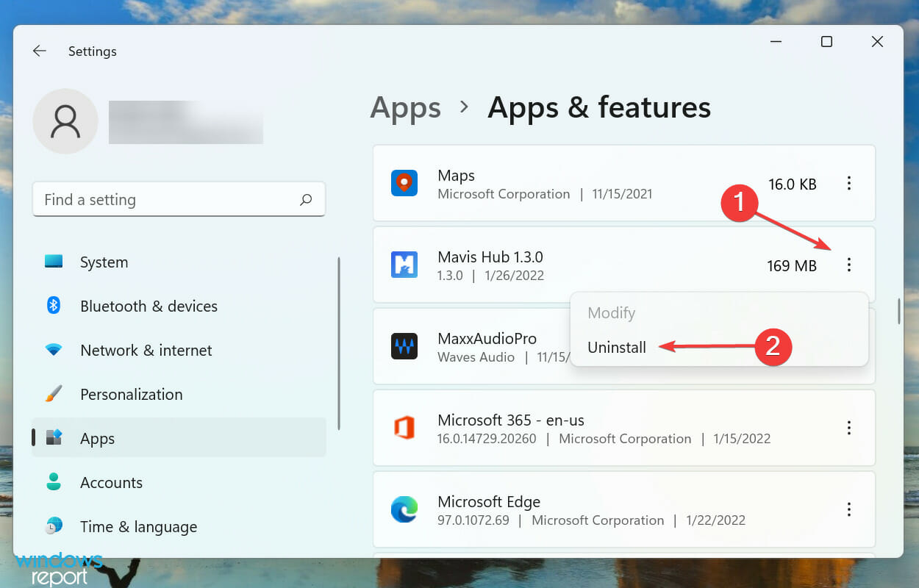Click the Network wifi icon

pyautogui.click(x=54, y=350)
